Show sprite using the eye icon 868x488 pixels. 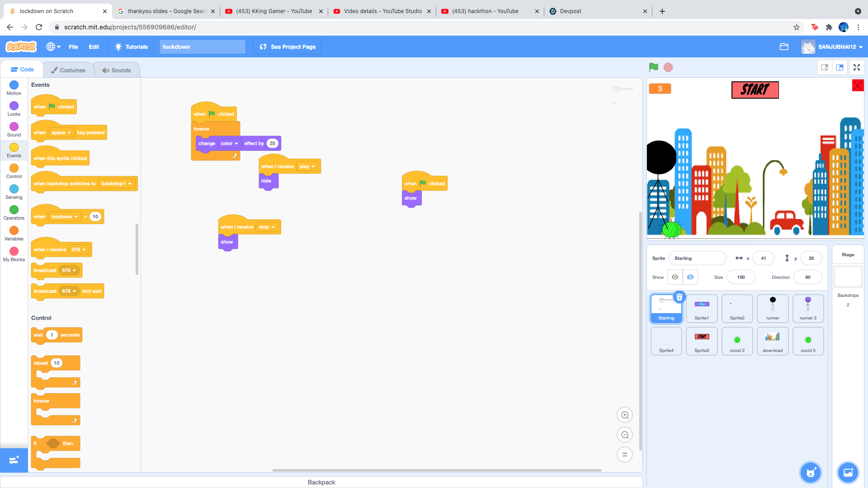pyautogui.click(x=675, y=277)
